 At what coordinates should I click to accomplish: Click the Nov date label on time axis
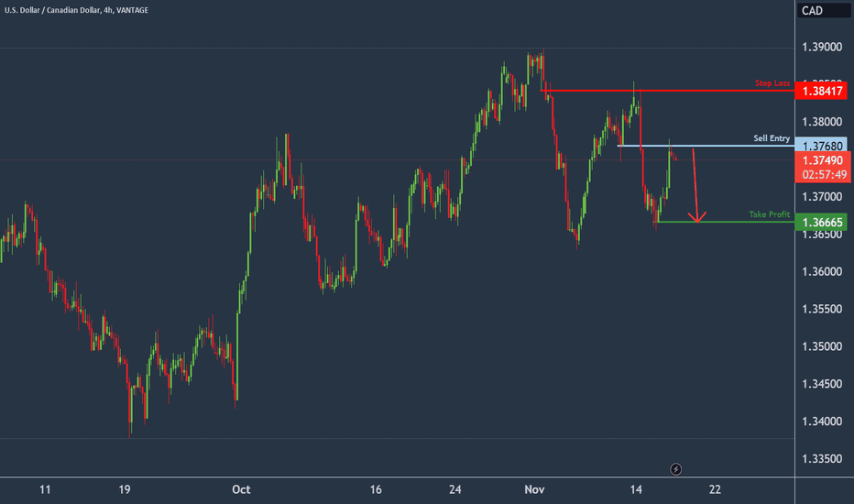pyautogui.click(x=534, y=490)
